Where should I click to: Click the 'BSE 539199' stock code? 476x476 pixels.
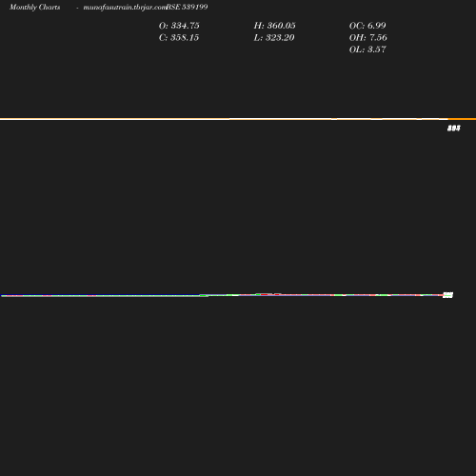[x=187, y=7]
